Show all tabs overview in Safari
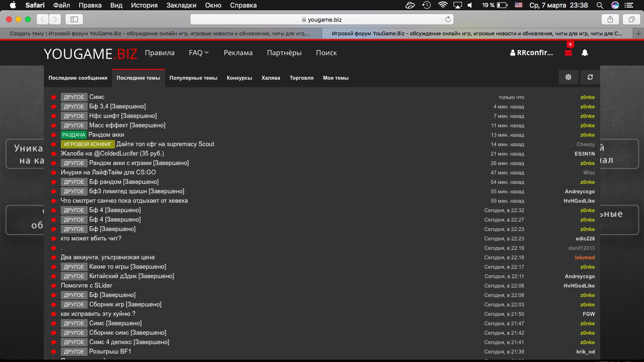The height and width of the screenshot is (362, 644). [x=631, y=19]
